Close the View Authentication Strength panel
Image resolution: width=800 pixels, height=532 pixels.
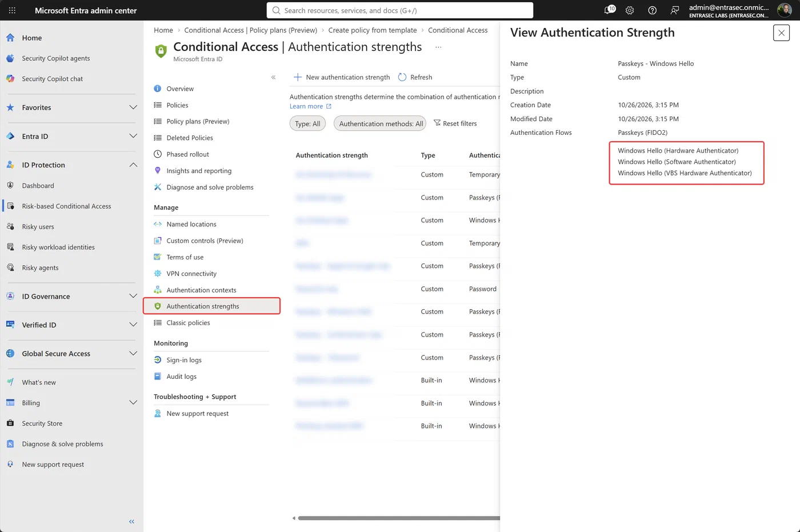point(781,33)
